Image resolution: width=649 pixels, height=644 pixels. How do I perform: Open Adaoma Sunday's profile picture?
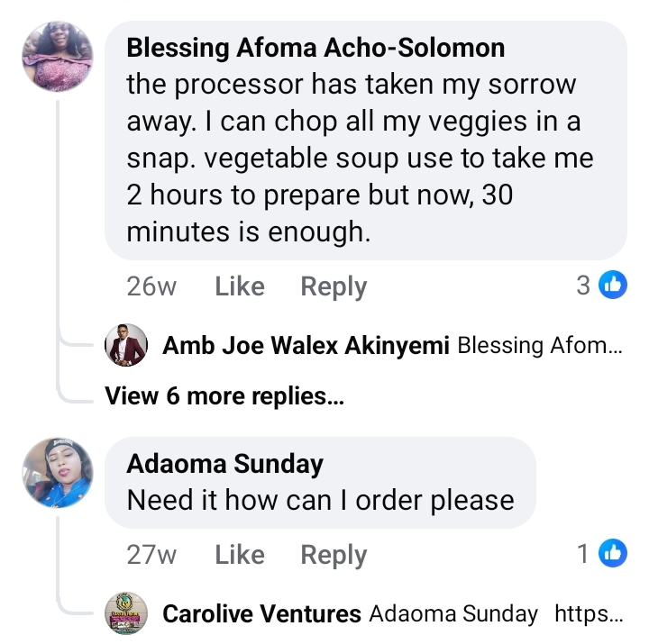(58, 473)
